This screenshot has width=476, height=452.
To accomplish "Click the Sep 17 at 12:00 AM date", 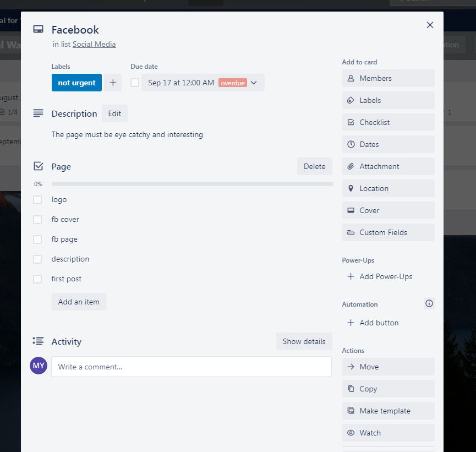I will click(x=181, y=83).
